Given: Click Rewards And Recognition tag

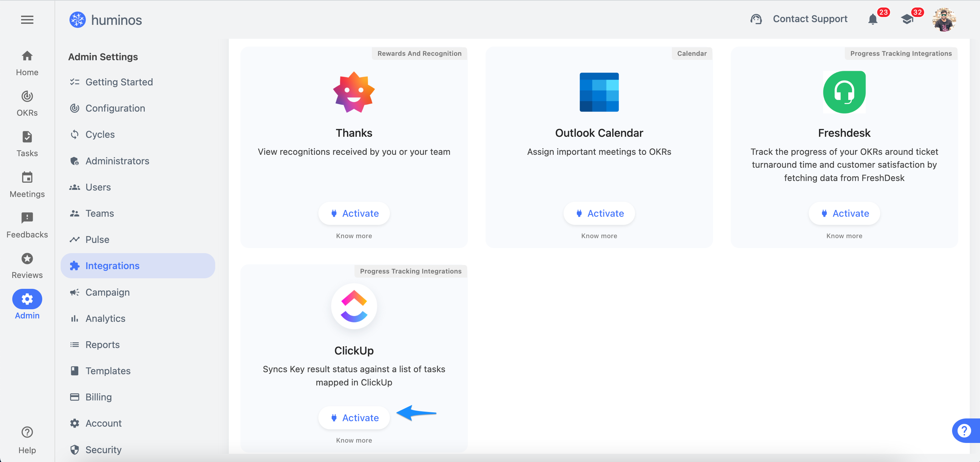Looking at the screenshot, I should pos(419,54).
